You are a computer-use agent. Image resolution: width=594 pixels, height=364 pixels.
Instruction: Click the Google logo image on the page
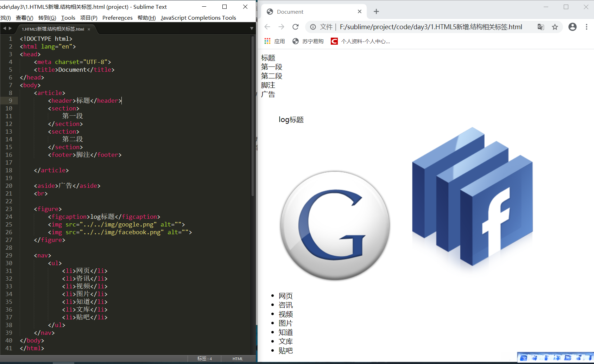click(x=335, y=225)
